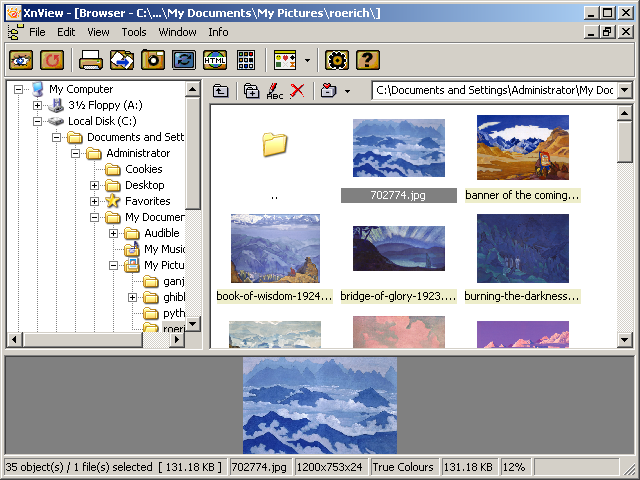Open the Options gear icon

coord(337,60)
